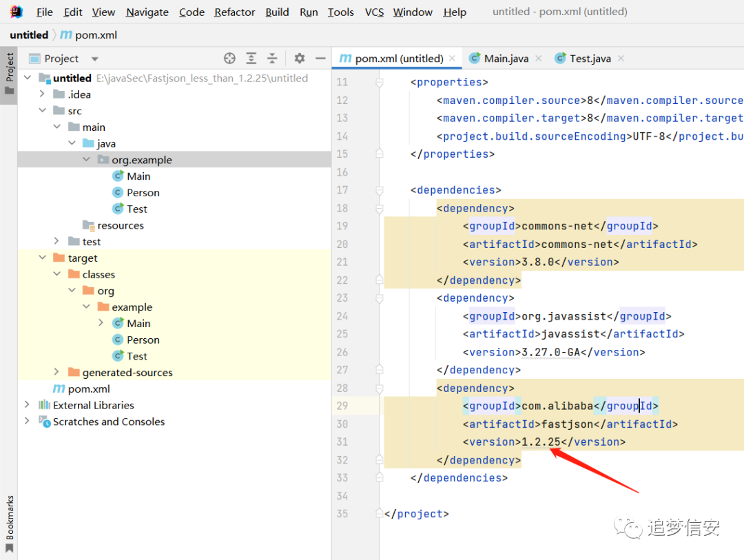Viewport: 744px width, 560px height.
Task: Click fold marker at line 23 dependency
Action: pos(379,298)
